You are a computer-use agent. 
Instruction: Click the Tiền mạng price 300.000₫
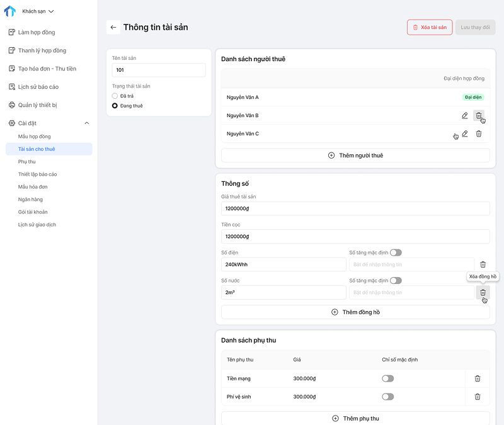click(304, 378)
